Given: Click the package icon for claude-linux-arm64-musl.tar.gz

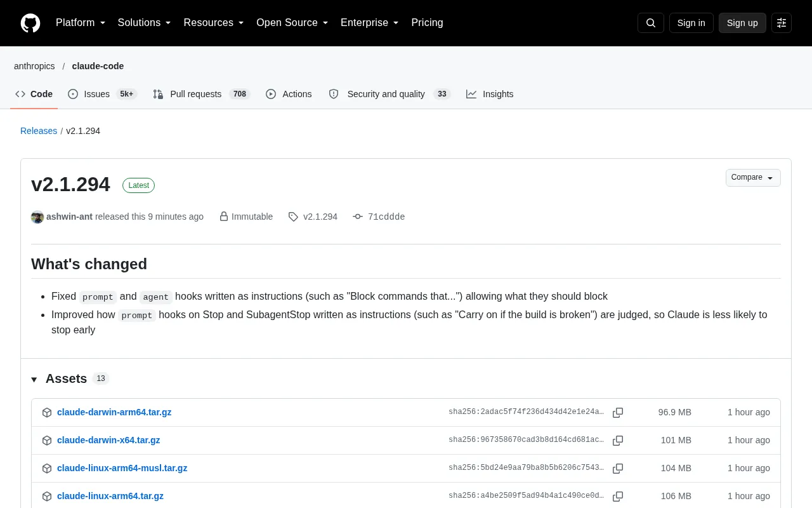Looking at the screenshot, I should pos(47,469).
